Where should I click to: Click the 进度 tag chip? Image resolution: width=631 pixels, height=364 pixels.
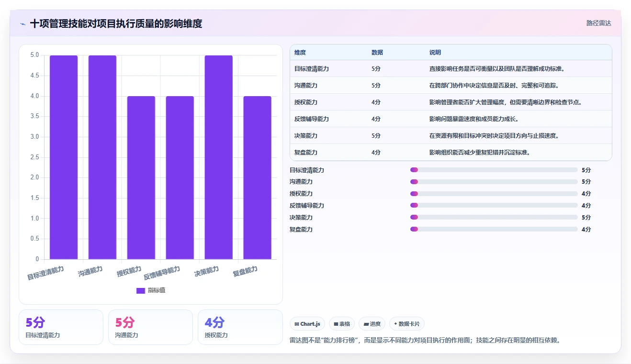point(372,324)
